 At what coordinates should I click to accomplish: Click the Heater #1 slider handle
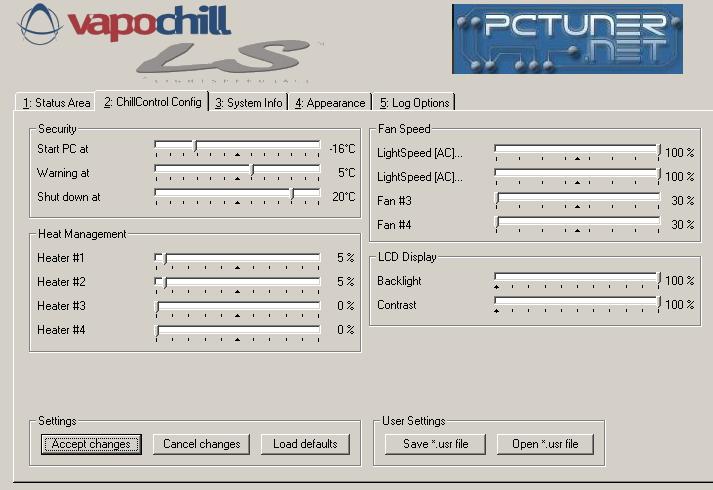(166, 259)
